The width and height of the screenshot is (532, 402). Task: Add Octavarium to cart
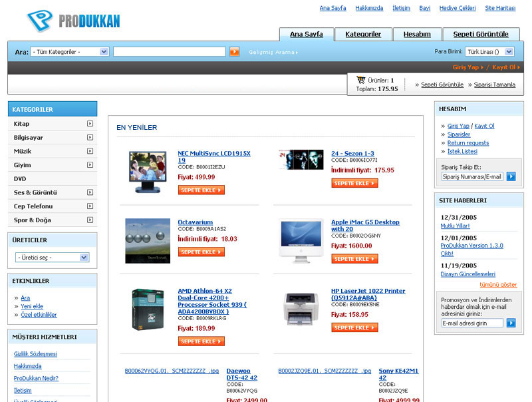201,252
